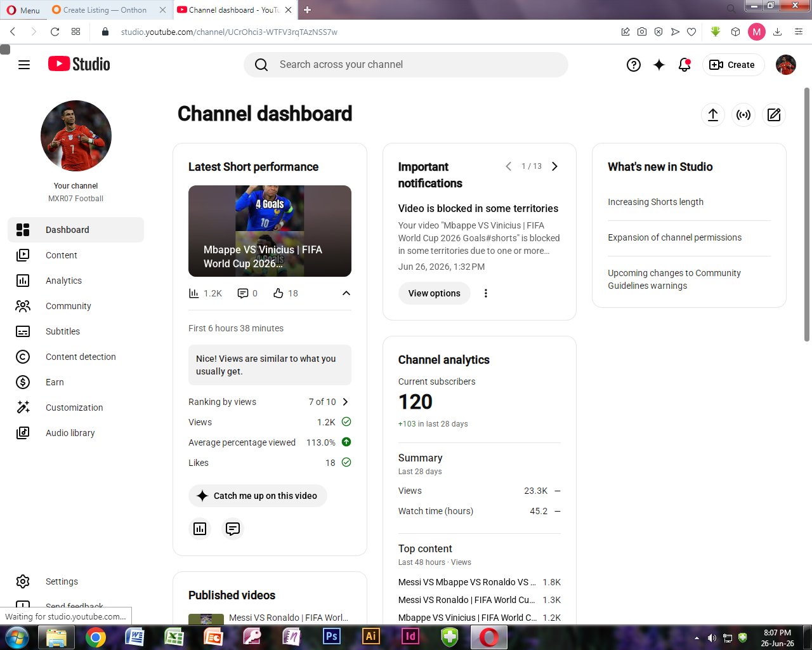Click the View options button

[x=435, y=293]
